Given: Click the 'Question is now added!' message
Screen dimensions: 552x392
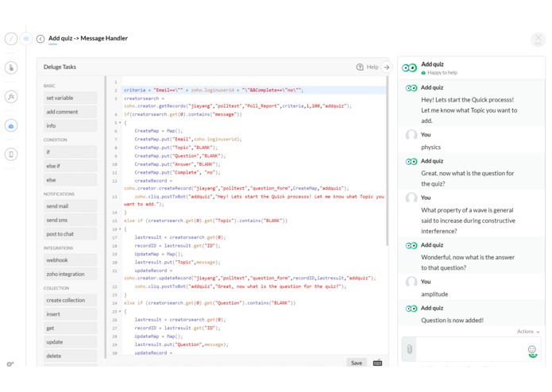Looking at the screenshot, I should pos(452,321).
